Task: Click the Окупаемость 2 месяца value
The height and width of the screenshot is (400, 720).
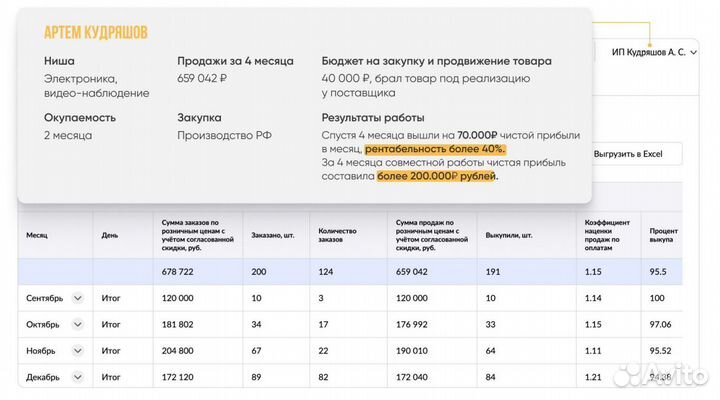Action: [x=68, y=135]
